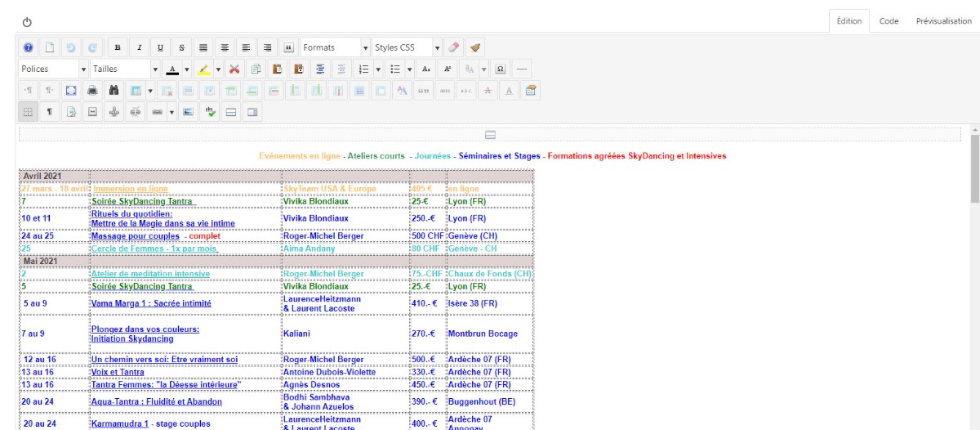Insert a special character (omega)

coord(501,69)
